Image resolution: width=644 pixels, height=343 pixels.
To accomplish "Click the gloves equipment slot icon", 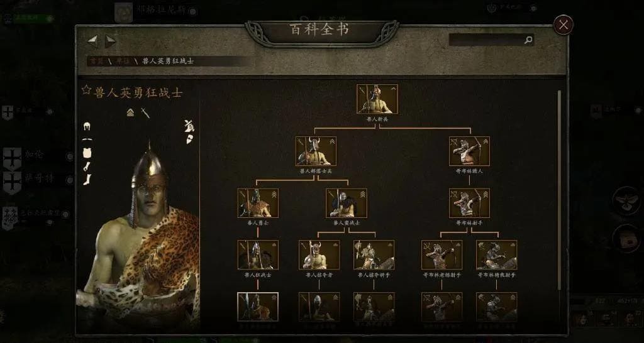I will click(87, 166).
